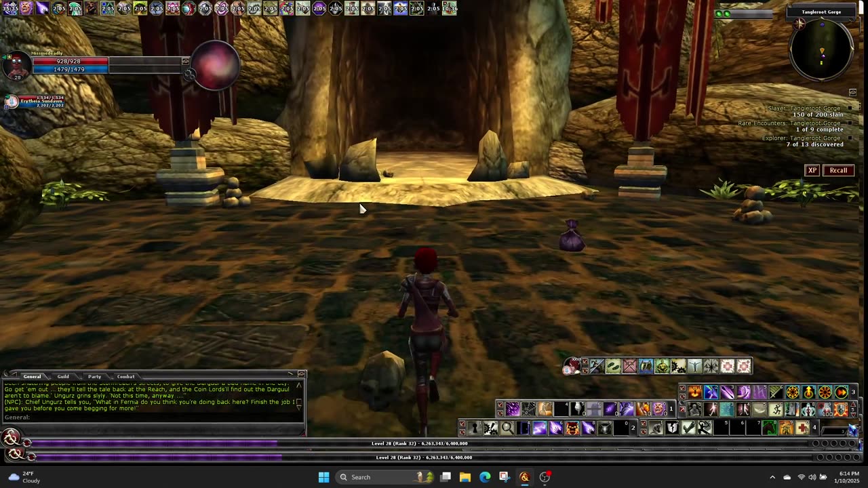Toggle the Explorer: Tangleroot Gorge checkbox
This screenshot has height=488, width=868.
[x=850, y=138]
